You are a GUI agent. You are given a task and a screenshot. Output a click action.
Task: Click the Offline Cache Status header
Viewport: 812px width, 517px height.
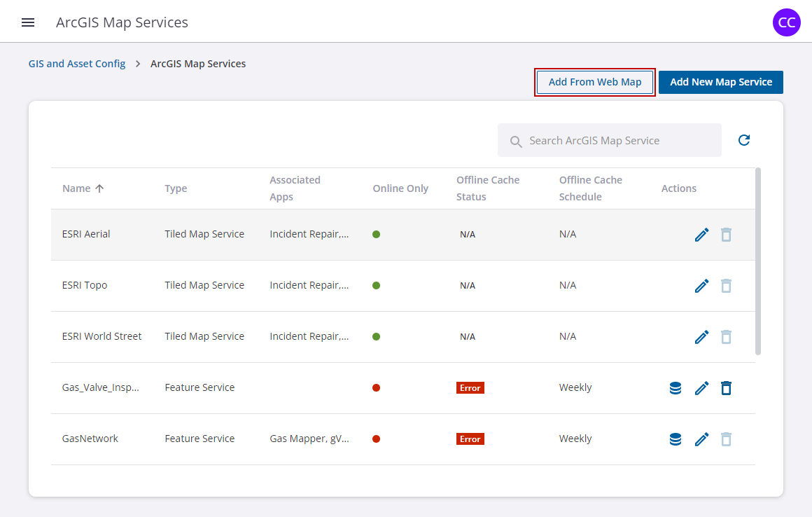coord(487,188)
